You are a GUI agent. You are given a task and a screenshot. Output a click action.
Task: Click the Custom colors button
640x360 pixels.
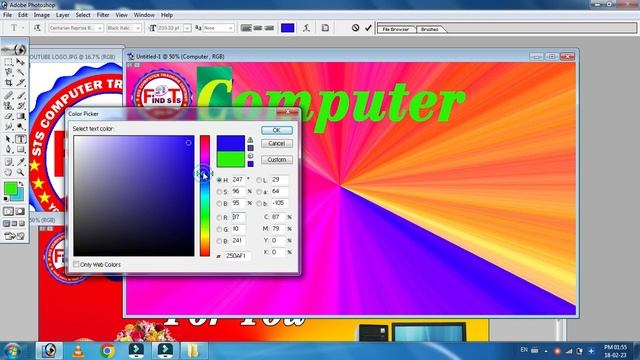click(276, 160)
